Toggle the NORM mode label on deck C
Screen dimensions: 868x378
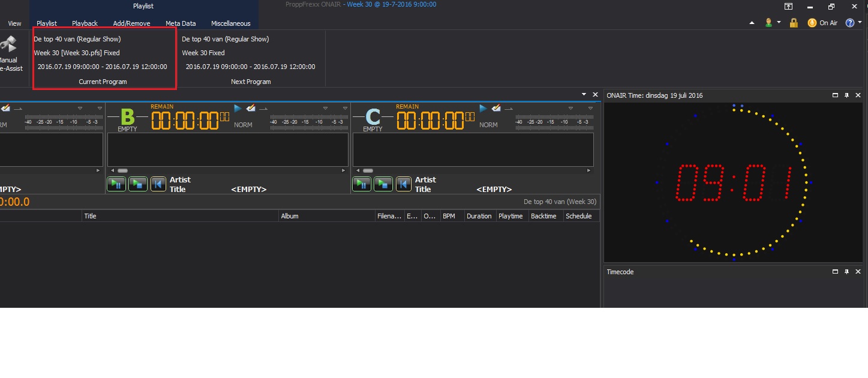click(488, 125)
